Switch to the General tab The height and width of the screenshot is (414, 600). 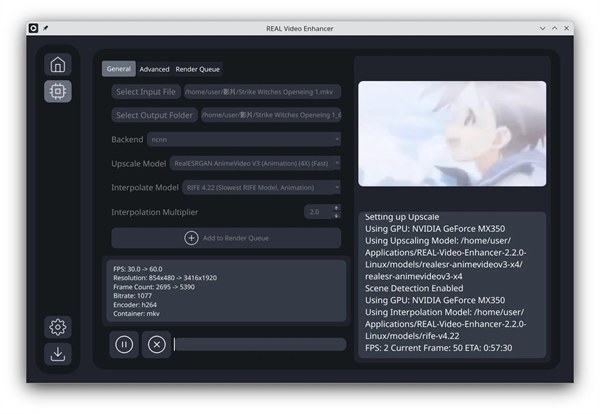click(x=119, y=69)
